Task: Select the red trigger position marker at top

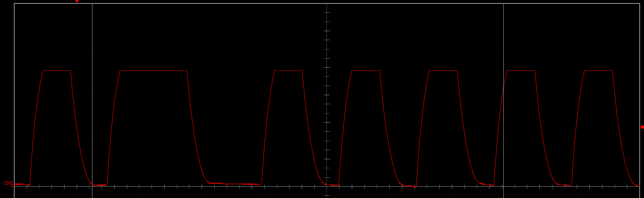Action: pyautogui.click(x=77, y=1)
